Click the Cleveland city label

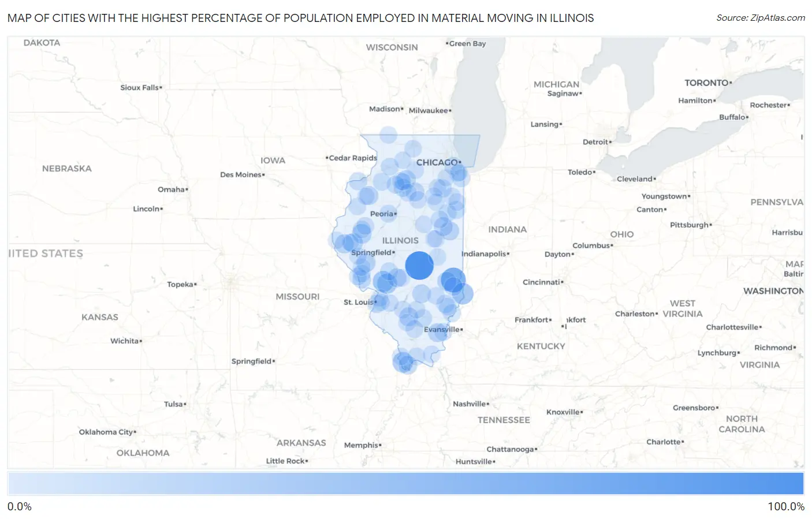coord(635,179)
